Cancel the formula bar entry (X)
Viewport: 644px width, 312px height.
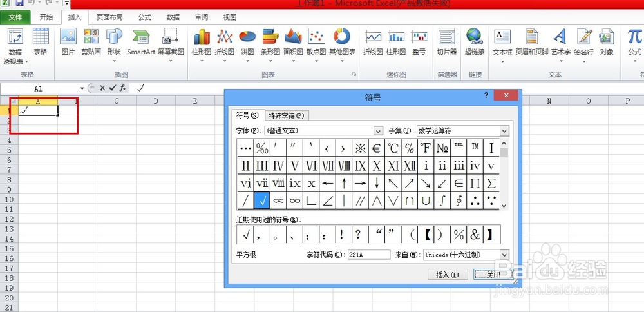click(x=102, y=88)
